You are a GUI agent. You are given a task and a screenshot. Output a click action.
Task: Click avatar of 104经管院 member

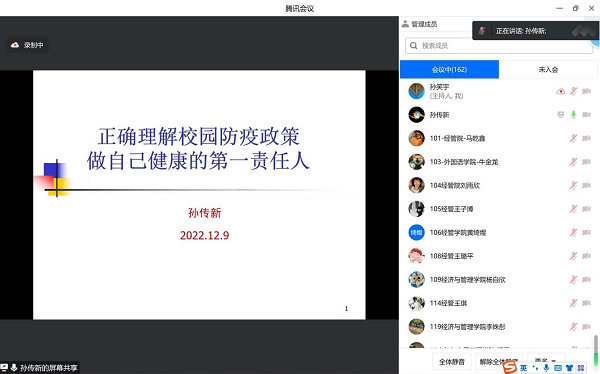tap(416, 185)
